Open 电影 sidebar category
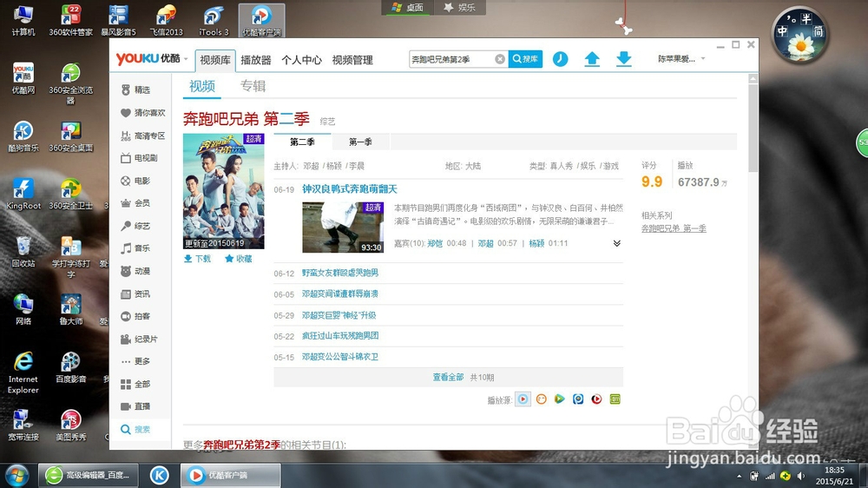868x488 pixels. [x=136, y=181]
